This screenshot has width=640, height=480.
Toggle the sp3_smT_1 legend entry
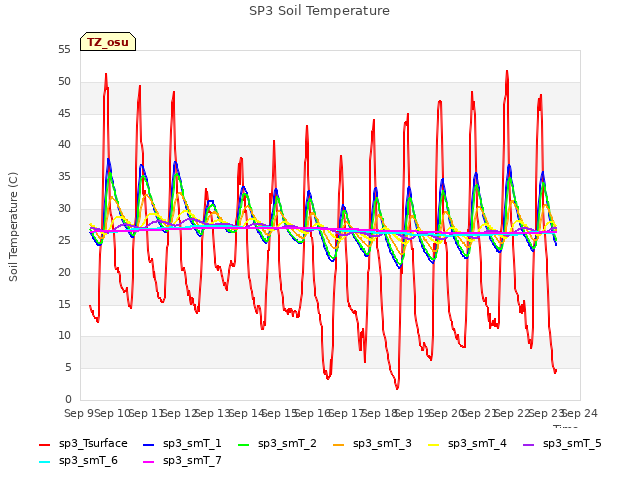click(182, 444)
